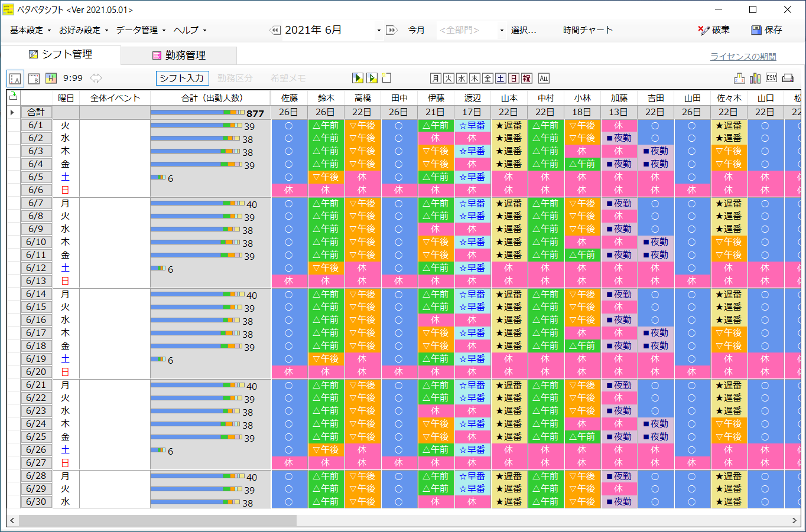
Task: Open the 2021年 6月 month dropdown
Action: [379, 30]
